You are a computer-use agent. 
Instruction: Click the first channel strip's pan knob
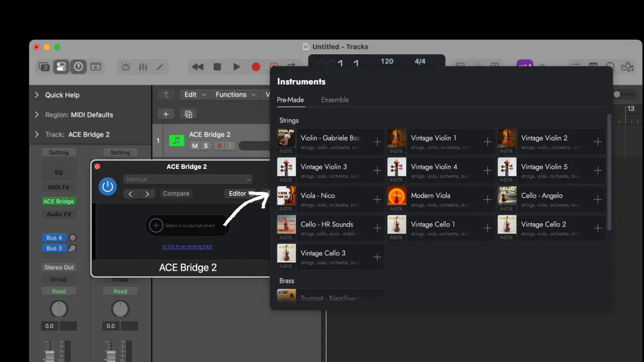[x=59, y=309]
